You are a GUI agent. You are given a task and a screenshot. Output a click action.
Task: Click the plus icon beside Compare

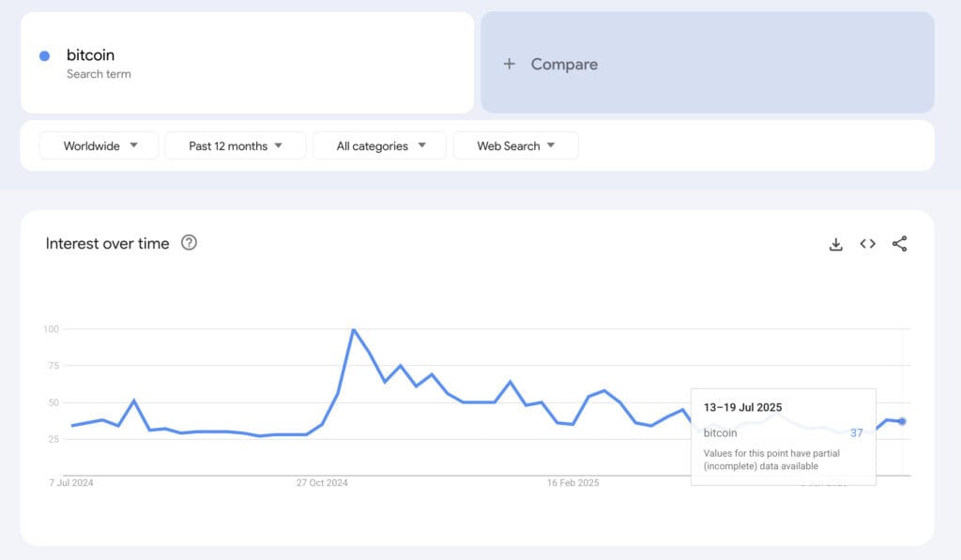(x=510, y=64)
